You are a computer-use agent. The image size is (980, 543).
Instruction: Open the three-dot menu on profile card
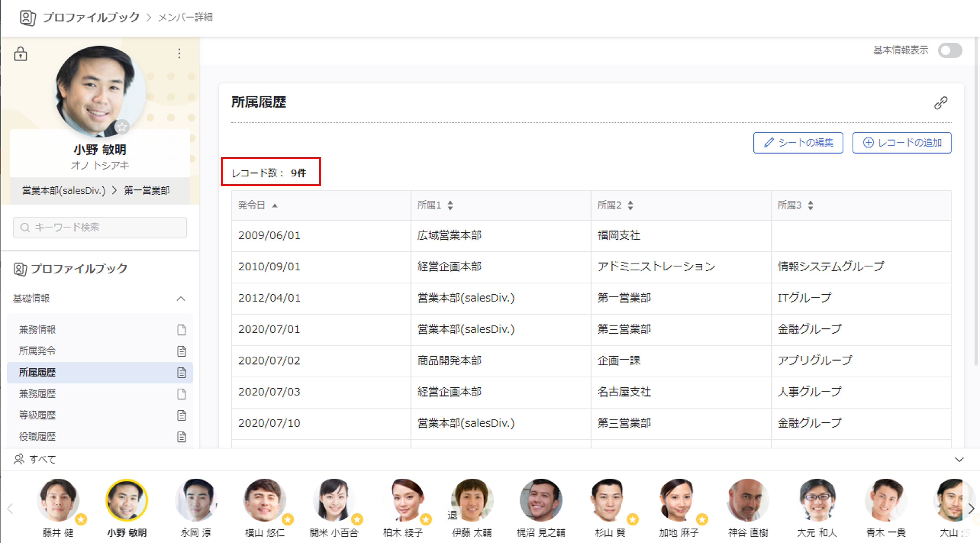pos(179,54)
